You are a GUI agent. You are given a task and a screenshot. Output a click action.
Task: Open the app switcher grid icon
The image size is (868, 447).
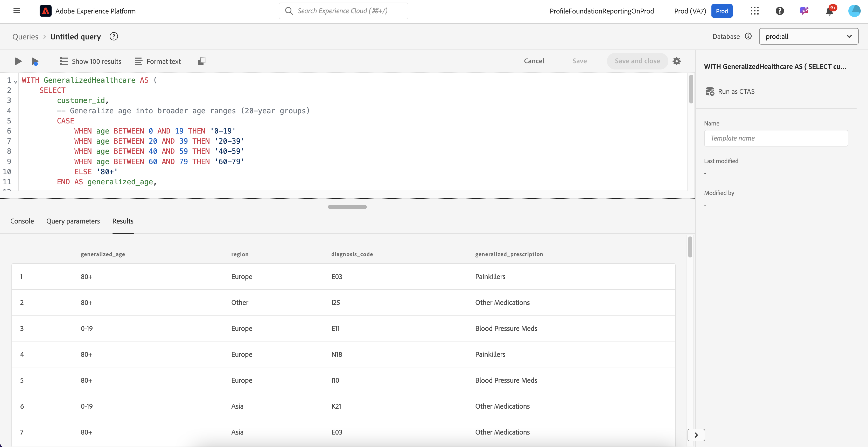pos(755,11)
